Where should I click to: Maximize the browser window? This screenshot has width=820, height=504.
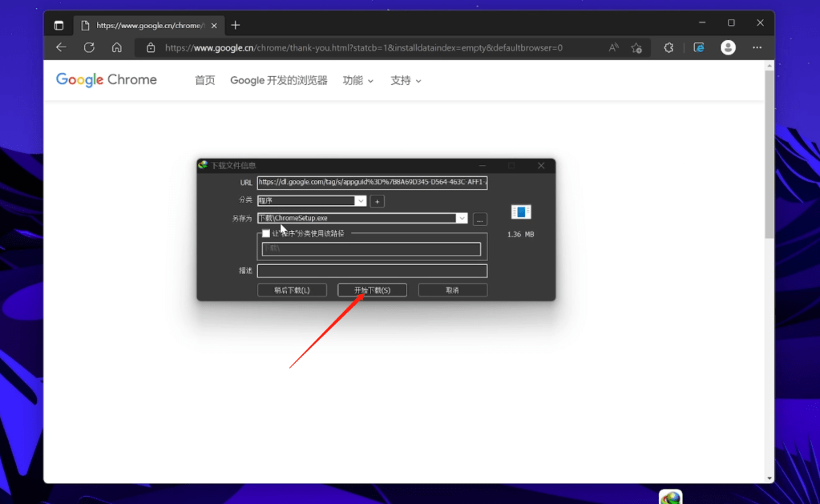coord(731,22)
